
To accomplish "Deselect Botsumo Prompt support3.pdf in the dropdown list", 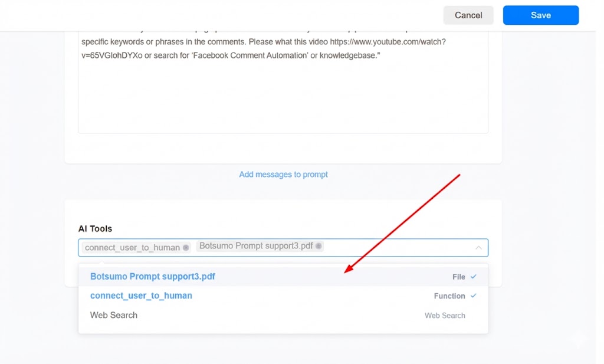I will click(x=153, y=277).
